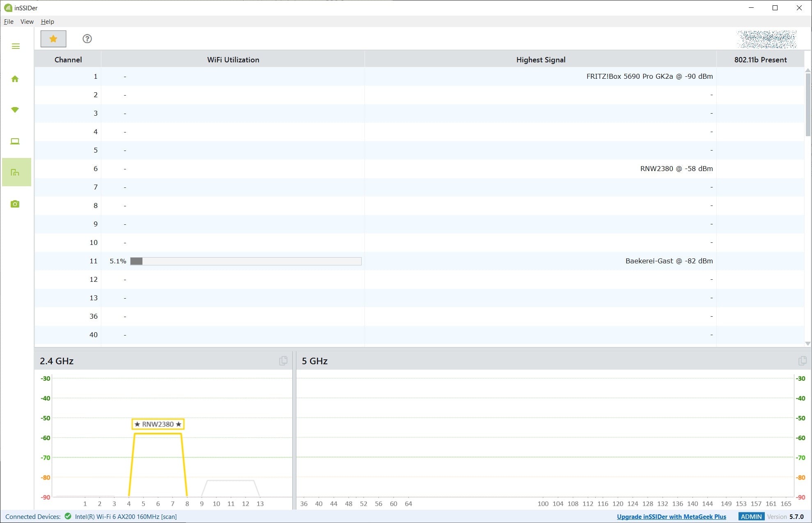Minimize the inSSIDer window
The image size is (812, 523).
(751, 8)
